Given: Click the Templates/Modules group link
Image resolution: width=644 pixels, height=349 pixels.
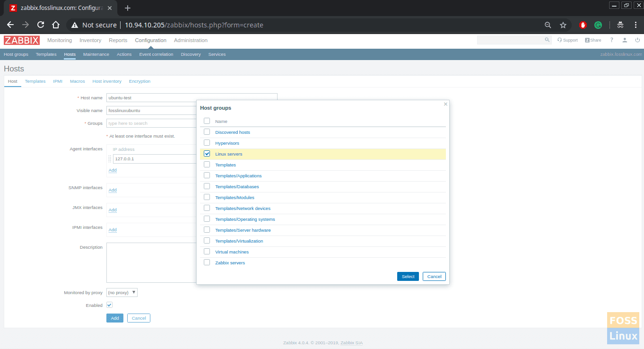Looking at the screenshot, I should click(x=235, y=198).
